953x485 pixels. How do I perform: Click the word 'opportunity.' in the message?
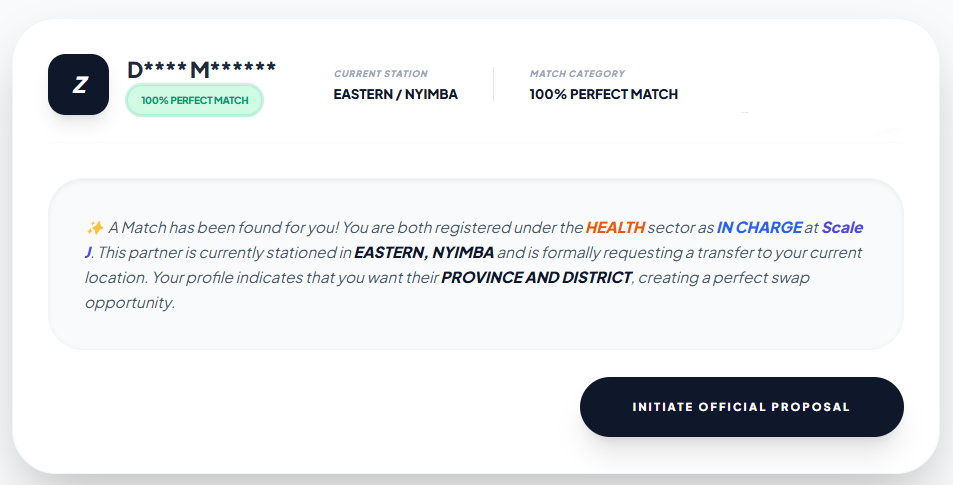tap(130, 302)
